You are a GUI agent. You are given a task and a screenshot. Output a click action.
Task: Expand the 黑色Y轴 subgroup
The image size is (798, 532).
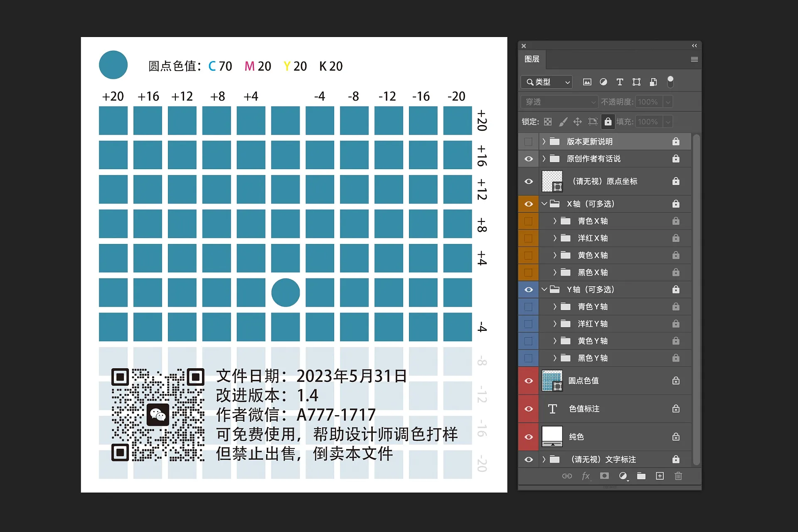pyautogui.click(x=554, y=358)
